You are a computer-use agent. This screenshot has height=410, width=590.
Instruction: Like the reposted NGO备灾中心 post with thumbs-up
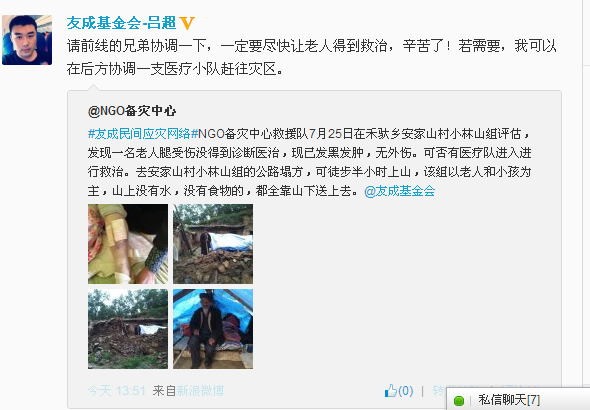[x=391, y=391]
